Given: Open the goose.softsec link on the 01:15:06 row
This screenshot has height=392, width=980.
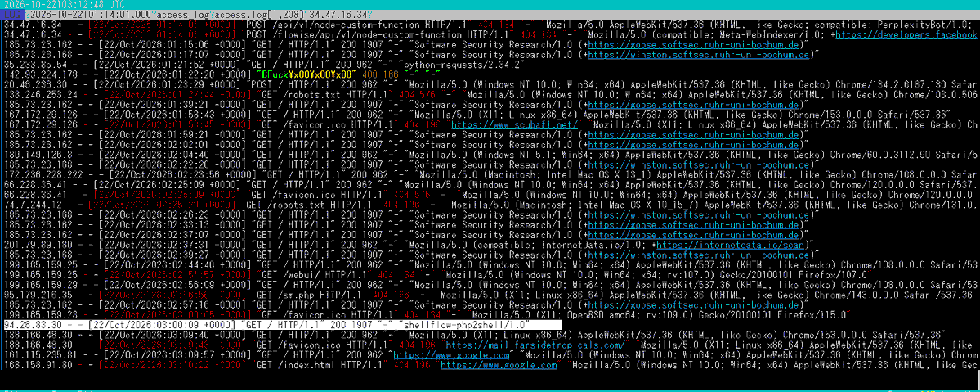Looking at the screenshot, I should click(x=695, y=45).
